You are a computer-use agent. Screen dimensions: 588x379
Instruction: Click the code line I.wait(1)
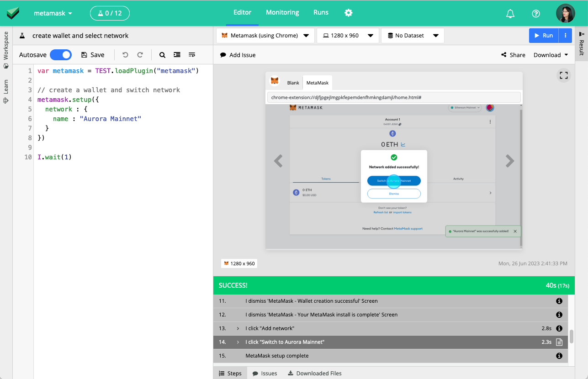pos(55,157)
